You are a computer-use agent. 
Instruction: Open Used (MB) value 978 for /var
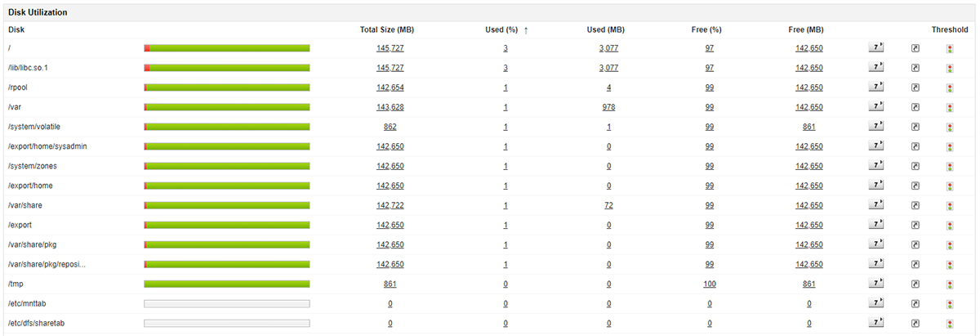608,107
